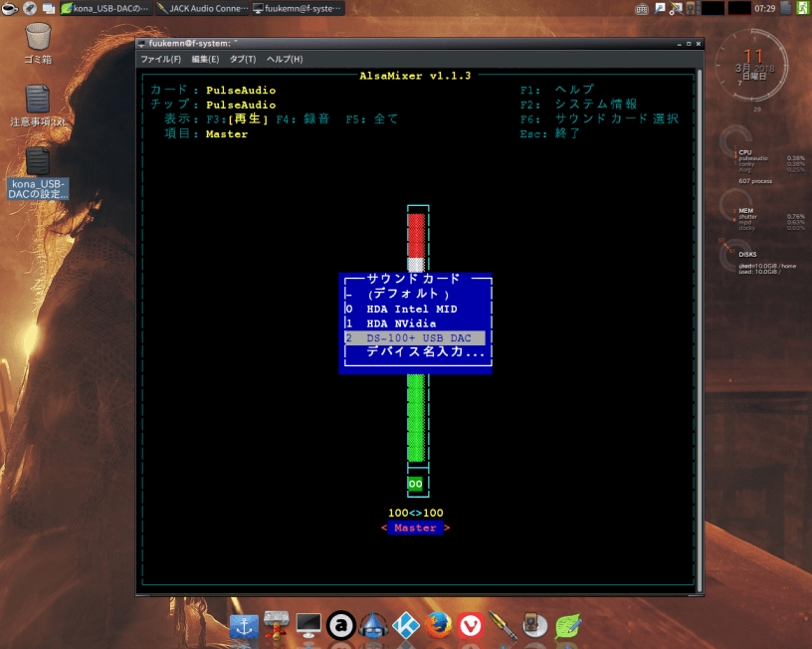Screen dimensions: 812x649
Task: Click the show desktop windows icon
Action: 48,8
